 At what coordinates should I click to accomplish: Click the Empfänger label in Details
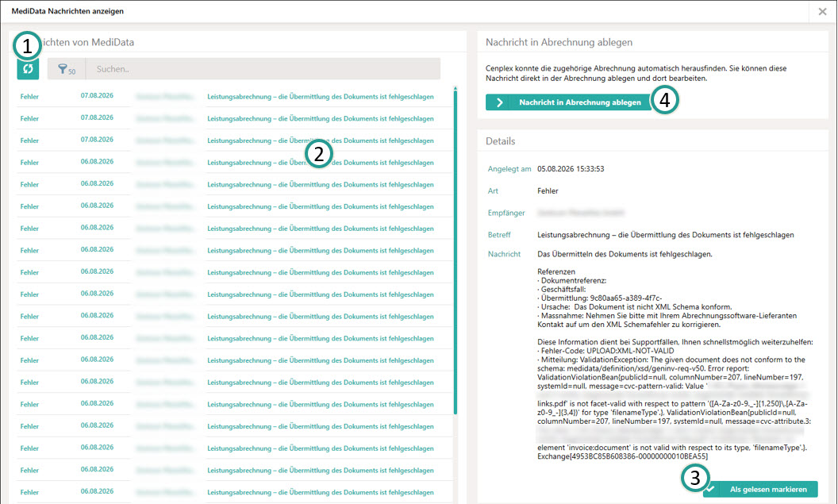(x=506, y=213)
